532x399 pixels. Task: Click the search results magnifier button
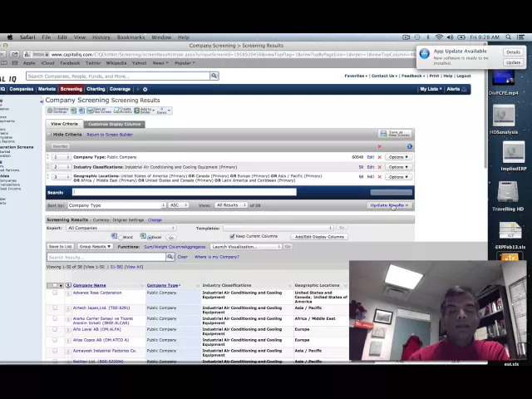point(170,257)
